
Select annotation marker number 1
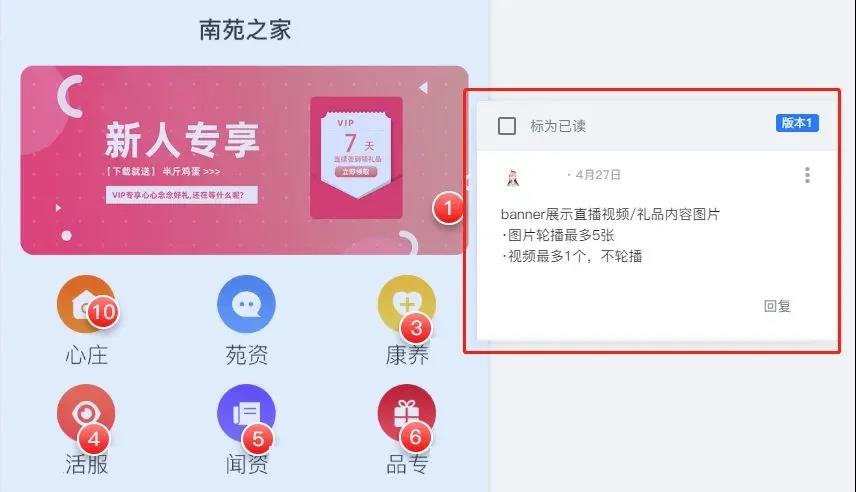pos(449,208)
